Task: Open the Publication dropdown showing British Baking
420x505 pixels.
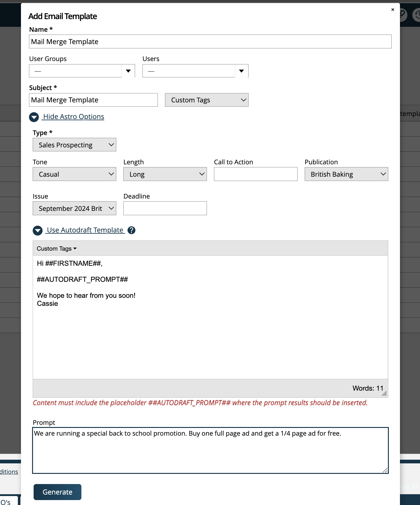Action: 346,174
